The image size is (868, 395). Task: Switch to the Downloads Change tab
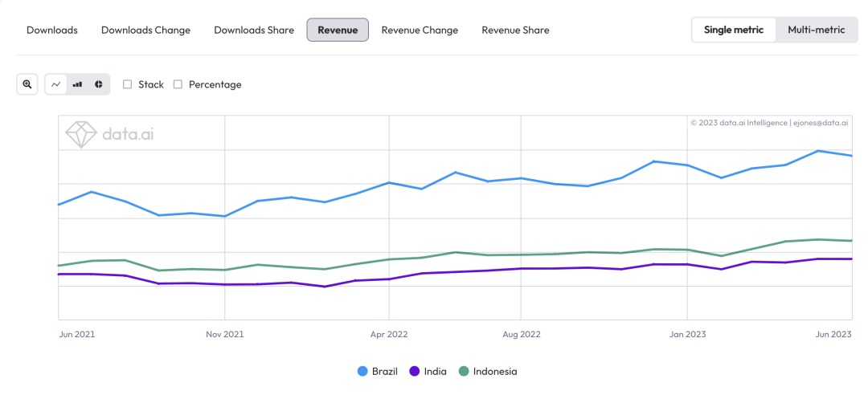click(145, 30)
